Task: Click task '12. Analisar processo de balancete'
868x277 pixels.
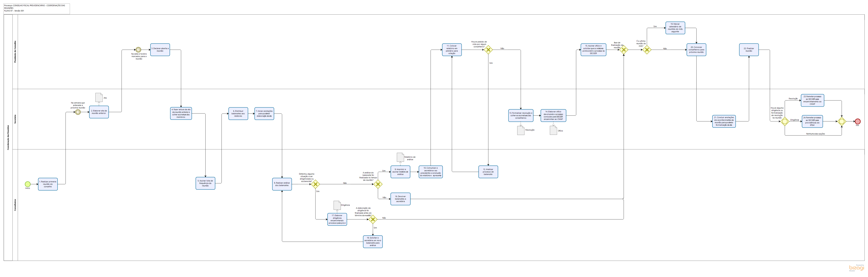Action: (488, 172)
